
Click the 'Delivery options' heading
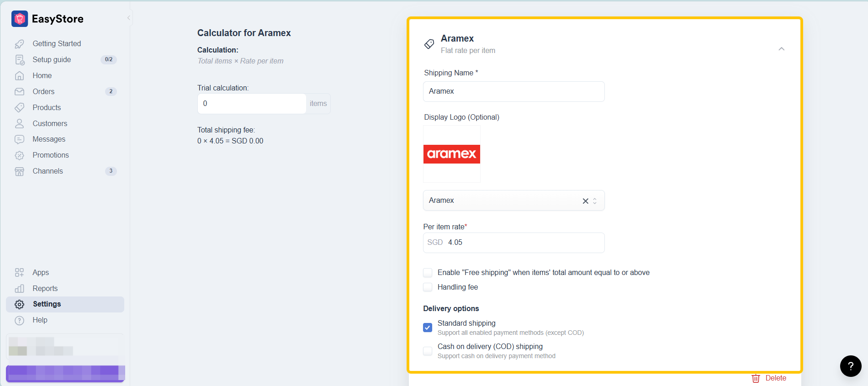[451, 309]
